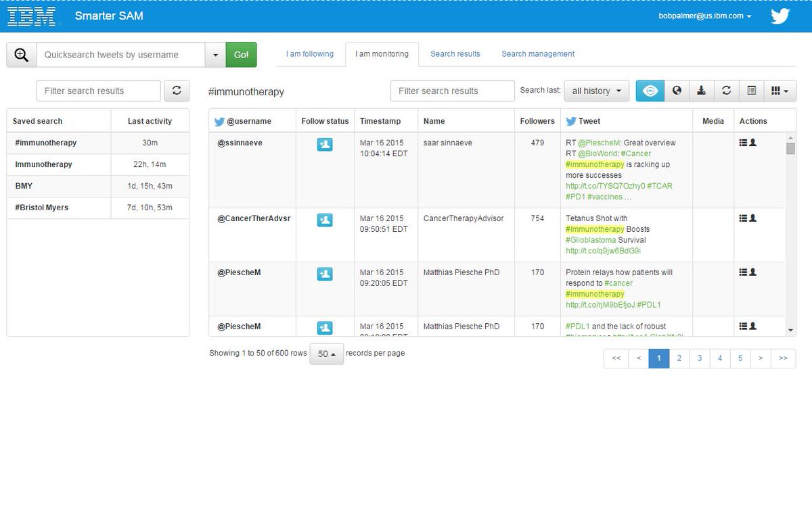Click @BioWorld mention in first tweet
The width and height of the screenshot is (812, 505).
coord(598,153)
